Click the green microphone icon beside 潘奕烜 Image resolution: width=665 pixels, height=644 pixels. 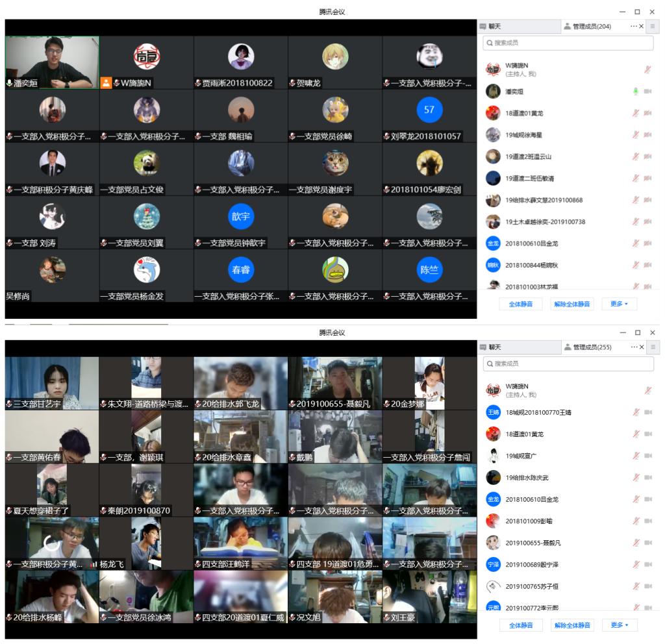pyautogui.click(x=636, y=92)
